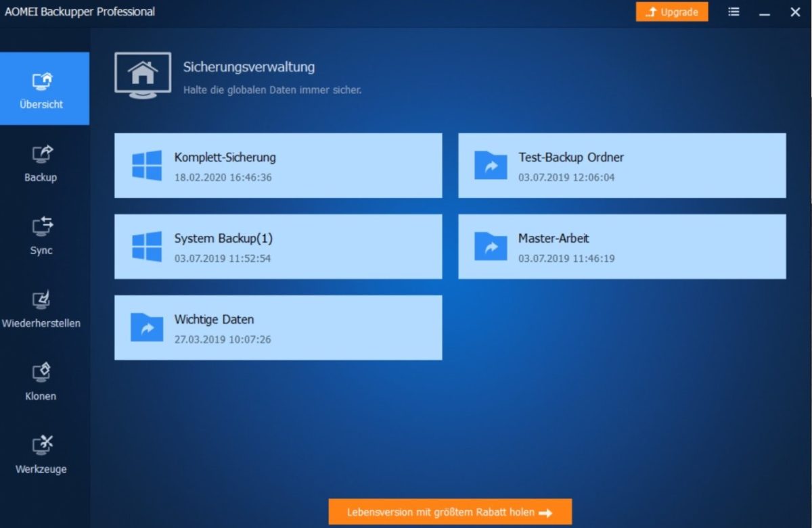Open the Master-Arbeit backup entry

pos(621,246)
